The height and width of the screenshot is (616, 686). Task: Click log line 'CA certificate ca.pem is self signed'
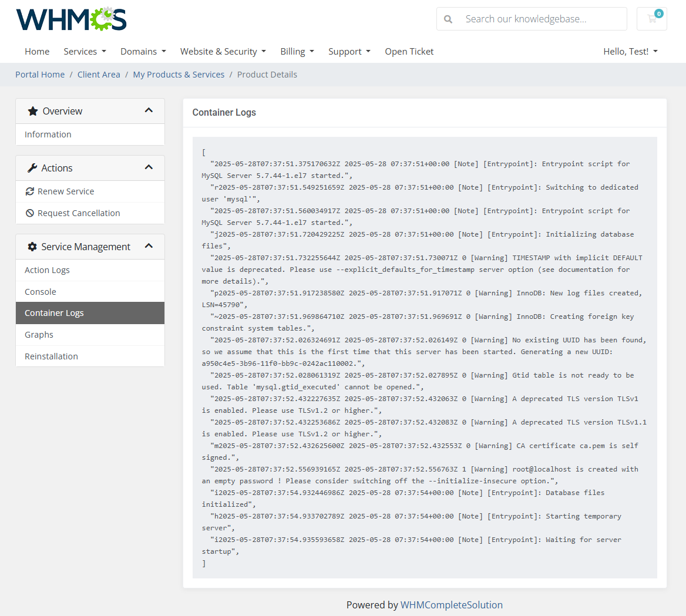(x=420, y=452)
